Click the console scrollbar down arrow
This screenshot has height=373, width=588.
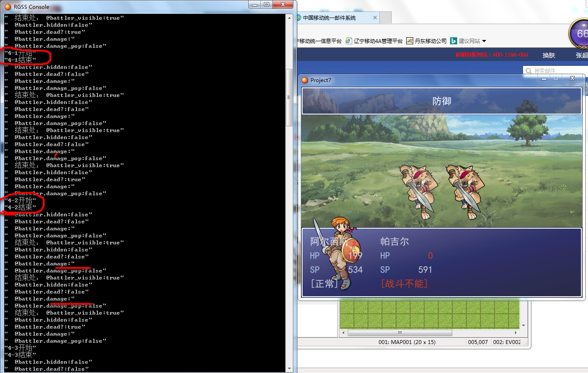tap(289, 368)
